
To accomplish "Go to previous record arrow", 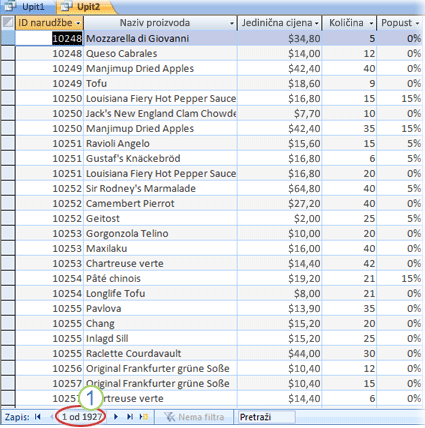I will (x=52, y=417).
